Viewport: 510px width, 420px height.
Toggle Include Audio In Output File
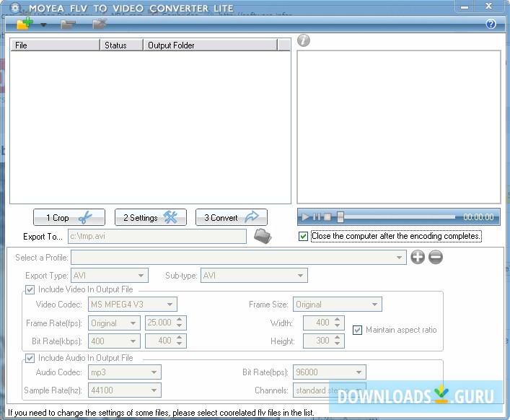(x=30, y=358)
